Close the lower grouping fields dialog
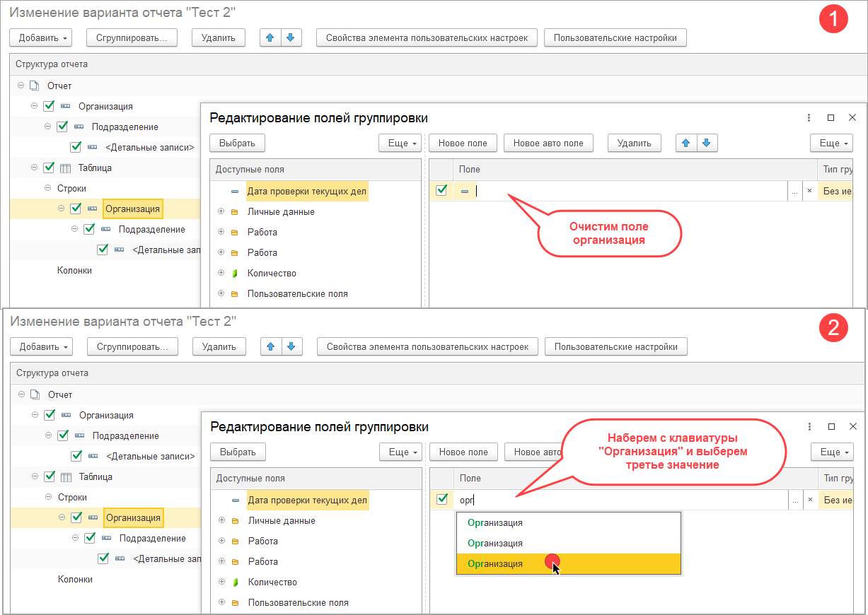The height and width of the screenshot is (615, 868). click(x=853, y=427)
